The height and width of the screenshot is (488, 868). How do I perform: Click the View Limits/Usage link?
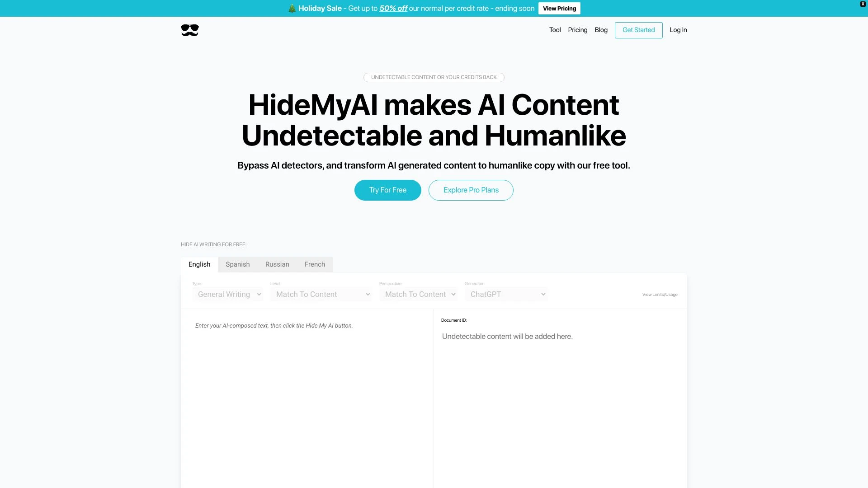coord(659,294)
